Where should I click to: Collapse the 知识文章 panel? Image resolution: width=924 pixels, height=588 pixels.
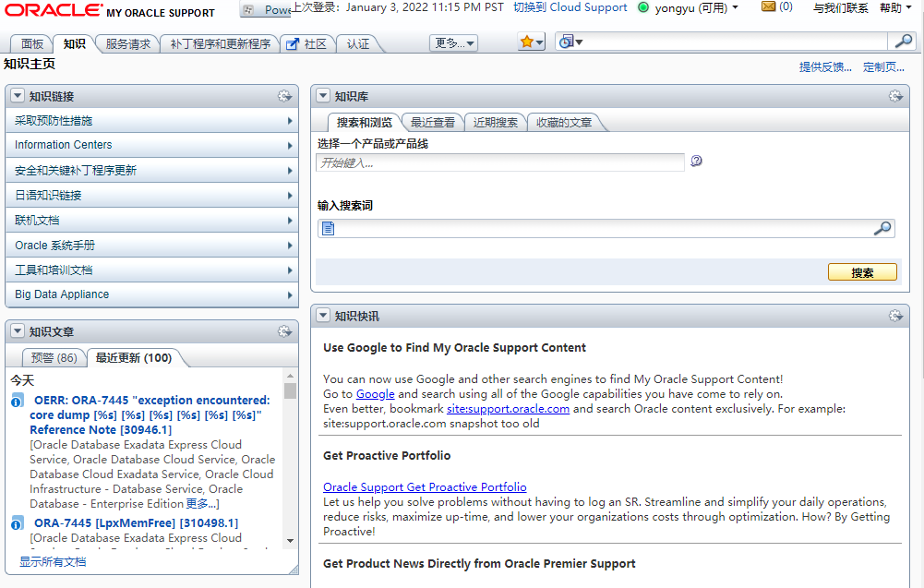pos(18,331)
